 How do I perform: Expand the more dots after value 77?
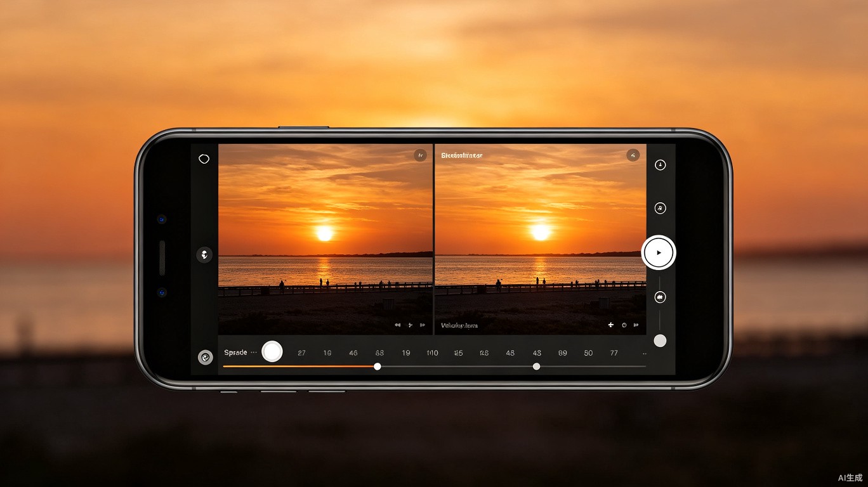pos(645,353)
